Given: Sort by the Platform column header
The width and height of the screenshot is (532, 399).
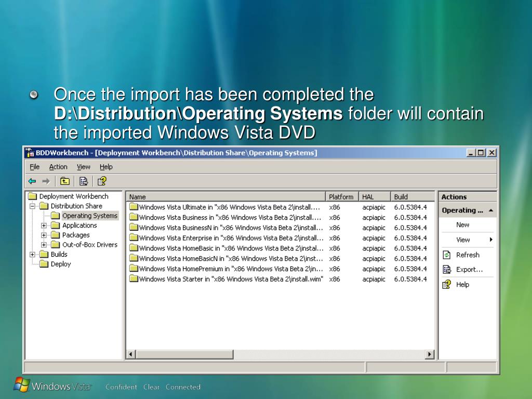Looking at the screenshot, I should click(342, 197).
